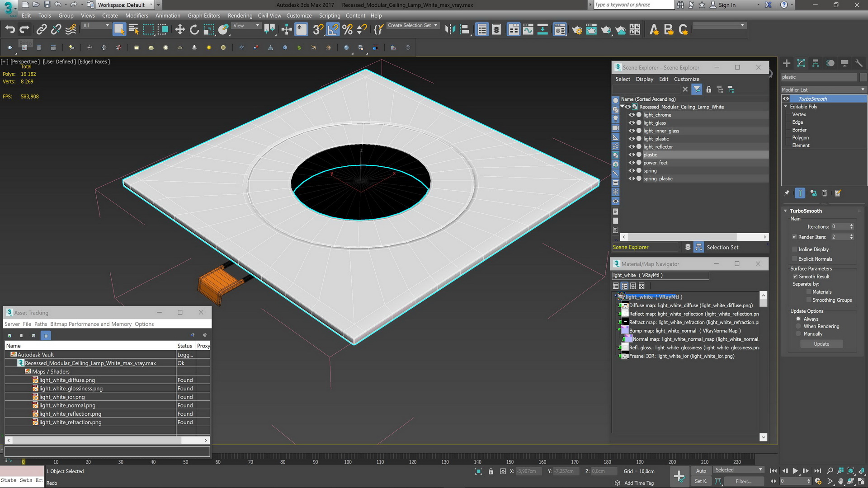Image resolution: width=868 pixels, height=488 pixels.
Task: Open the Graph Editors menu
Action: coord(204,15)
